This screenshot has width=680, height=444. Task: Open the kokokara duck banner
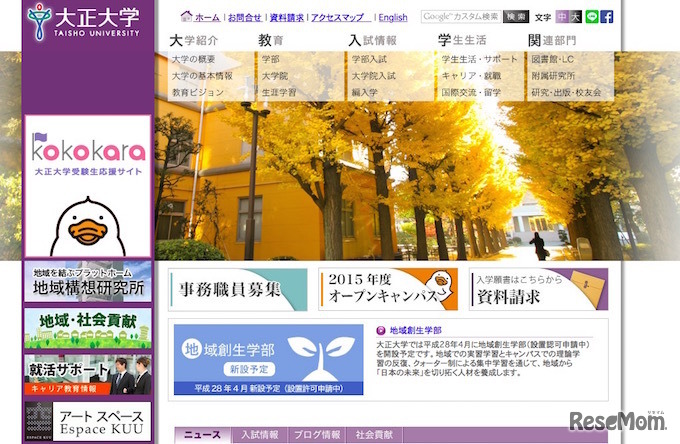tap(88, 186)
